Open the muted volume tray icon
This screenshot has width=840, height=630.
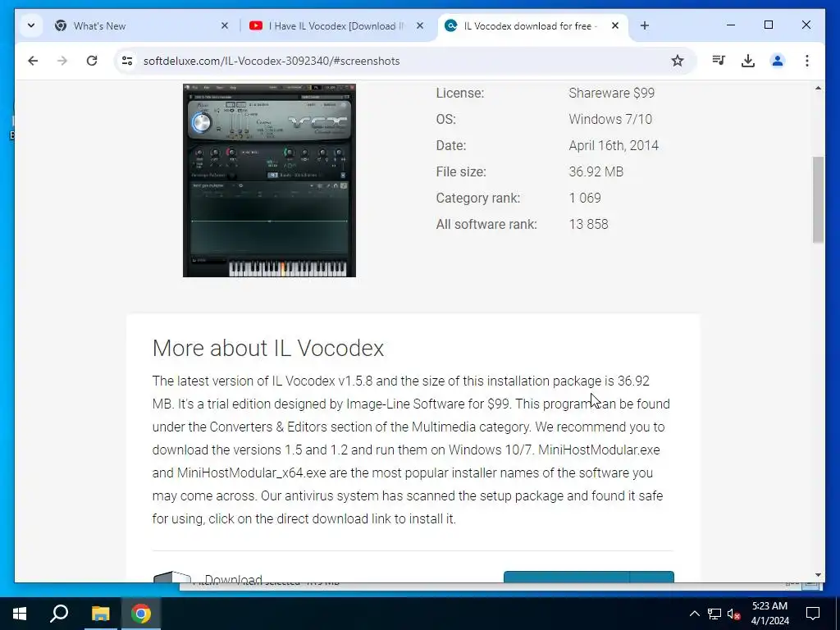point(734,614)
